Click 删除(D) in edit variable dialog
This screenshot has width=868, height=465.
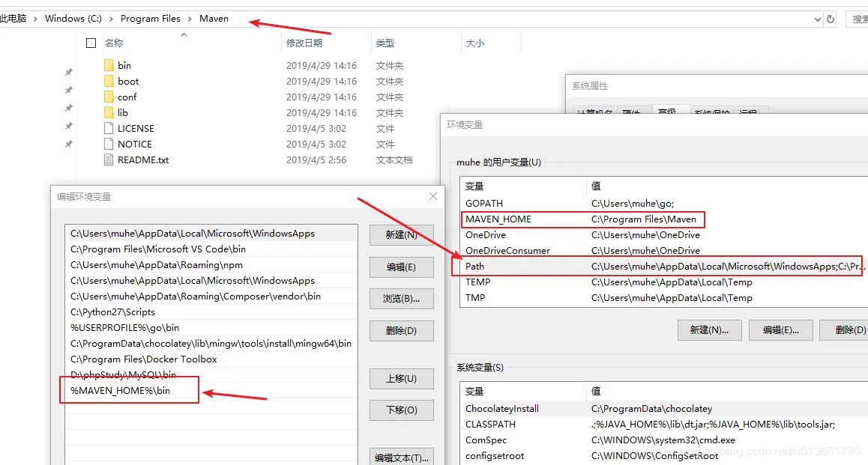(x=401, y=331)
